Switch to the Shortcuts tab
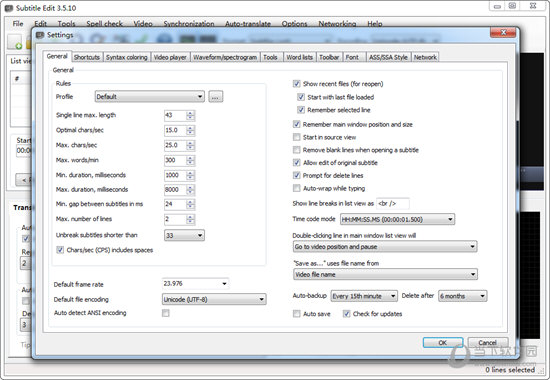 click(87, 57)
